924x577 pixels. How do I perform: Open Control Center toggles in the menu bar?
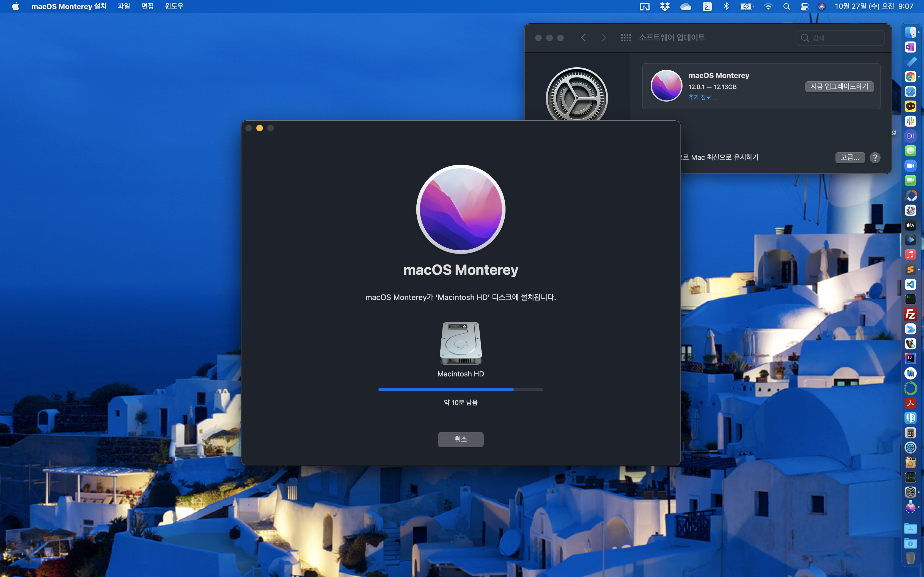coord(804,7)
